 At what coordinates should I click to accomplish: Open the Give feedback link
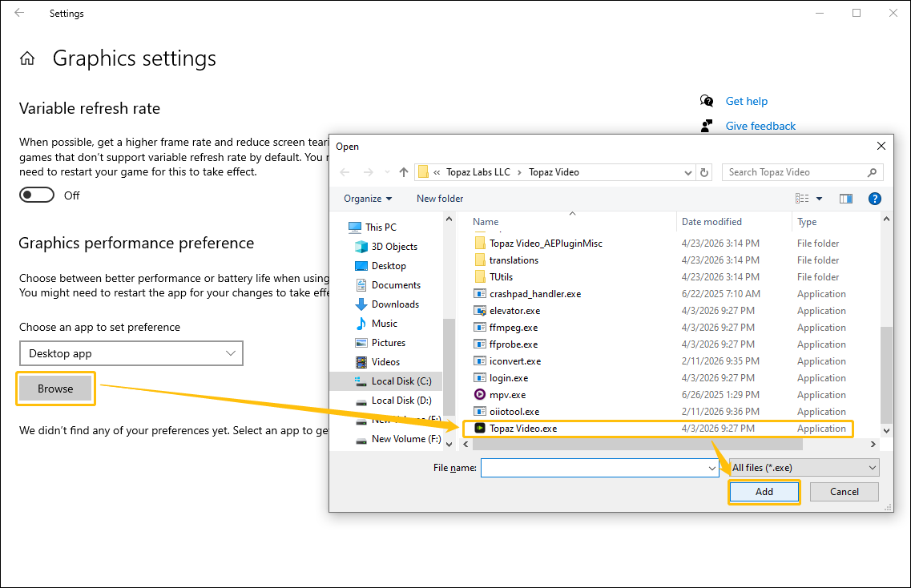[760, 126]
